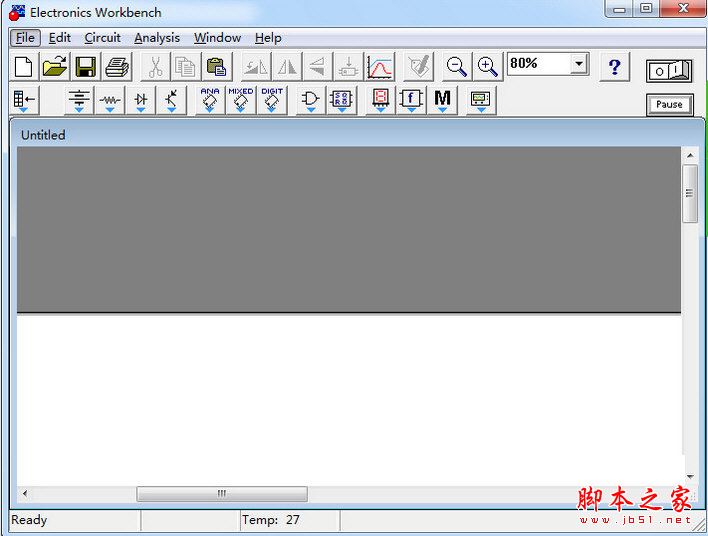Open the Instruments parts bin
The width and height of the screenshot is (708, 536).
(481, 100)
